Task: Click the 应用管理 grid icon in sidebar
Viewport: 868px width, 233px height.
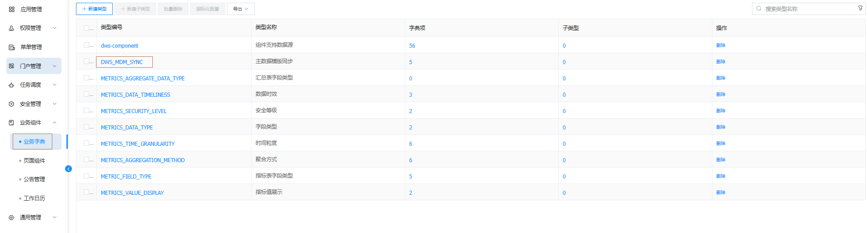Action: coord(12,9)
